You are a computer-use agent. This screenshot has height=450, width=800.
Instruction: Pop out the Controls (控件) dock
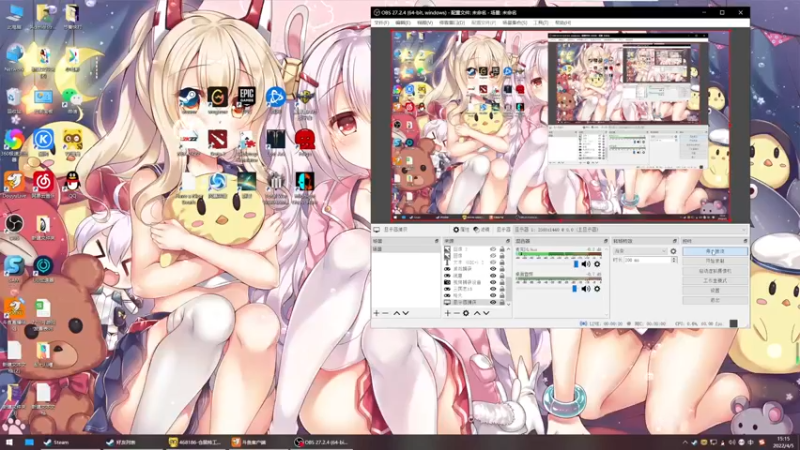(745, 241)
